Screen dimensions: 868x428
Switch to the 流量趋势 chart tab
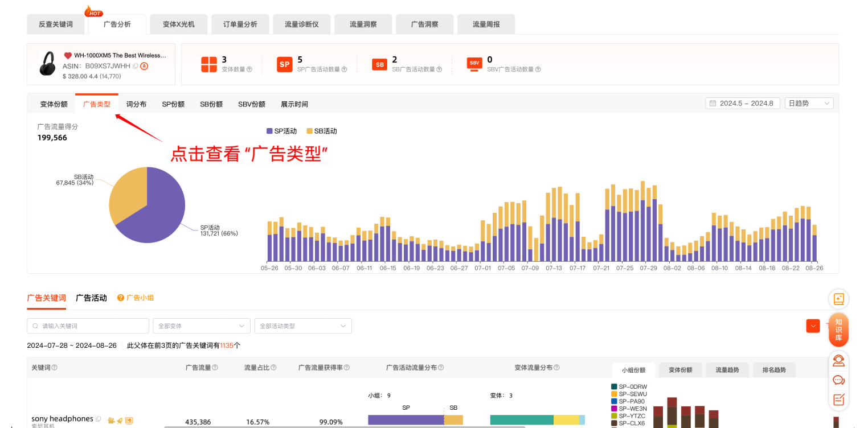point(727,370)
